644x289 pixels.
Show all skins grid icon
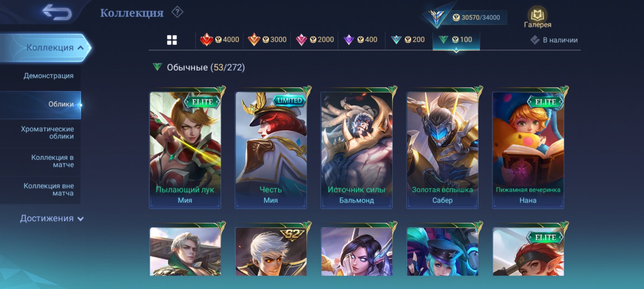(x=172, y=40)
